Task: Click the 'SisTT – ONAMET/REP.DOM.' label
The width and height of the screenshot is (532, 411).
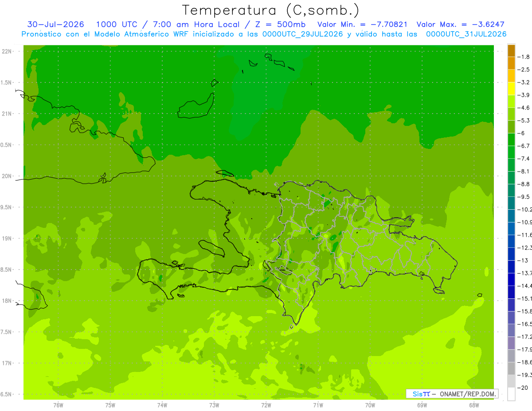Action: coord(452,394)
